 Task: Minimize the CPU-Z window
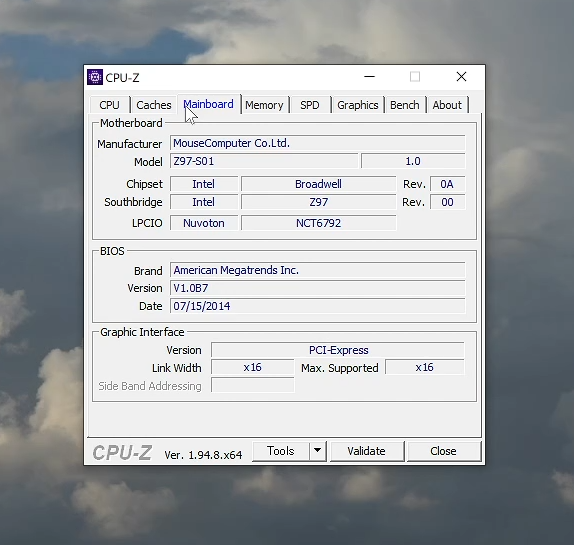pos(369,77)
